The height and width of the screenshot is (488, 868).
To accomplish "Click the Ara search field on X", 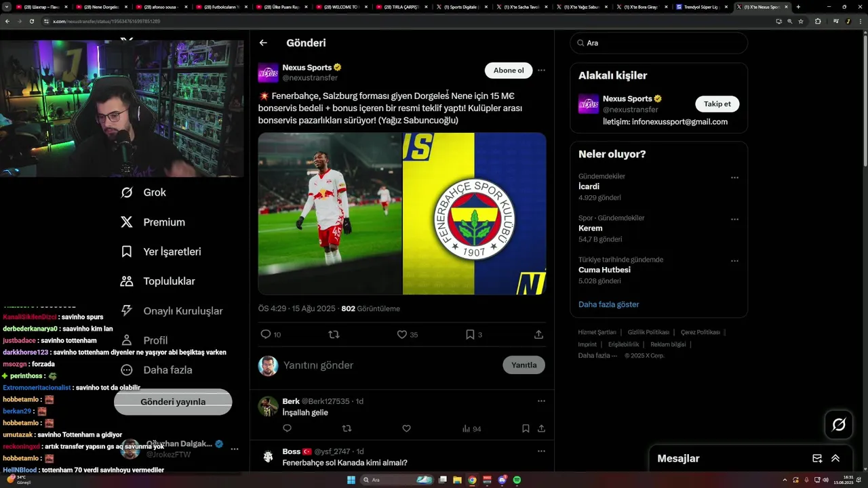I will [x=658, y=43].
